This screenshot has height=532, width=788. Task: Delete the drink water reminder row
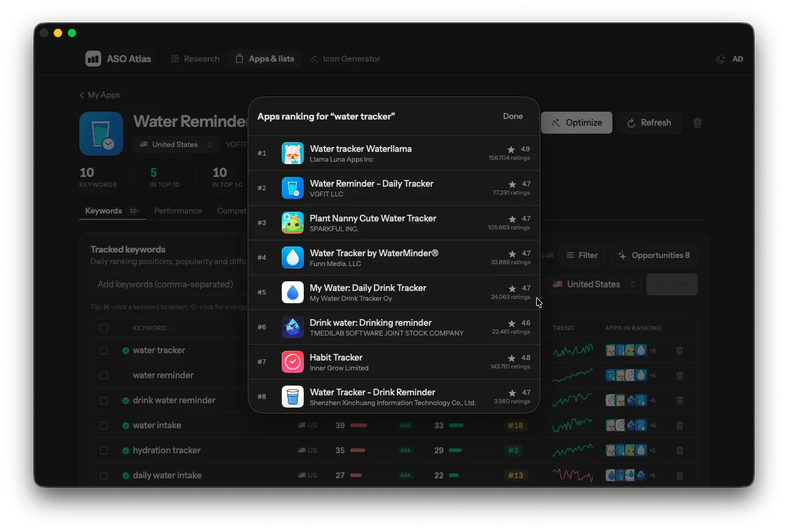(x=680, y=401)
